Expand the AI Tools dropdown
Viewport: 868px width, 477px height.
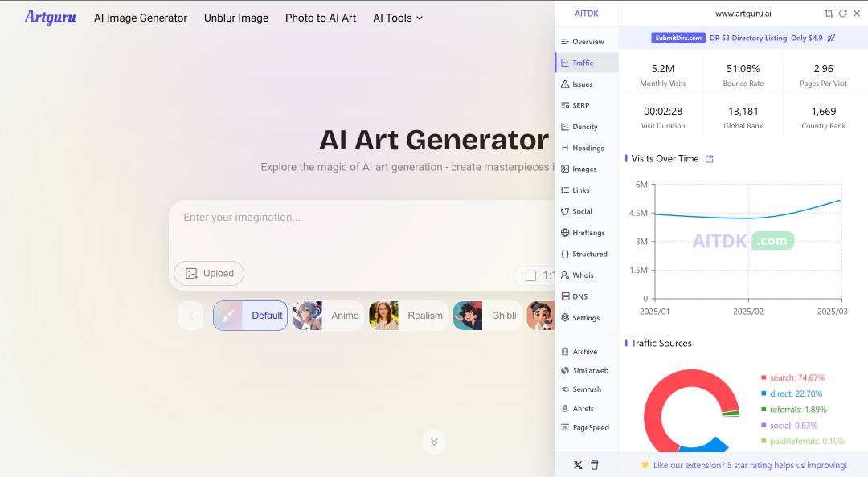pyautogui.click(x=398, y=18)
